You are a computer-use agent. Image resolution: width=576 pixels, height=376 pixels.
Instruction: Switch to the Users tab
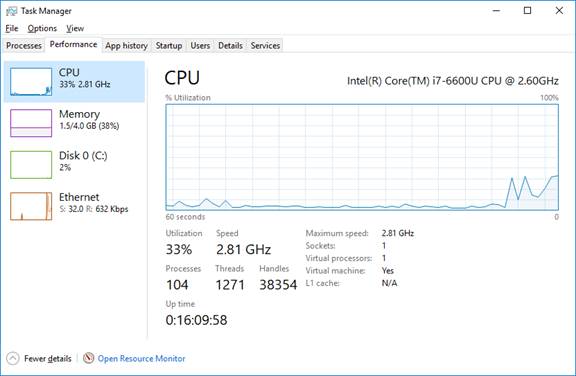(x=200, y=46)
